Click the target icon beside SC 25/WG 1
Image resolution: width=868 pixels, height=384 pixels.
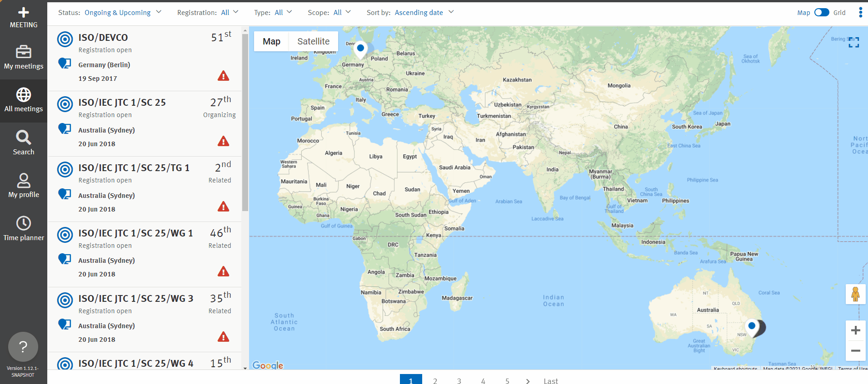[x=65, y=235]
